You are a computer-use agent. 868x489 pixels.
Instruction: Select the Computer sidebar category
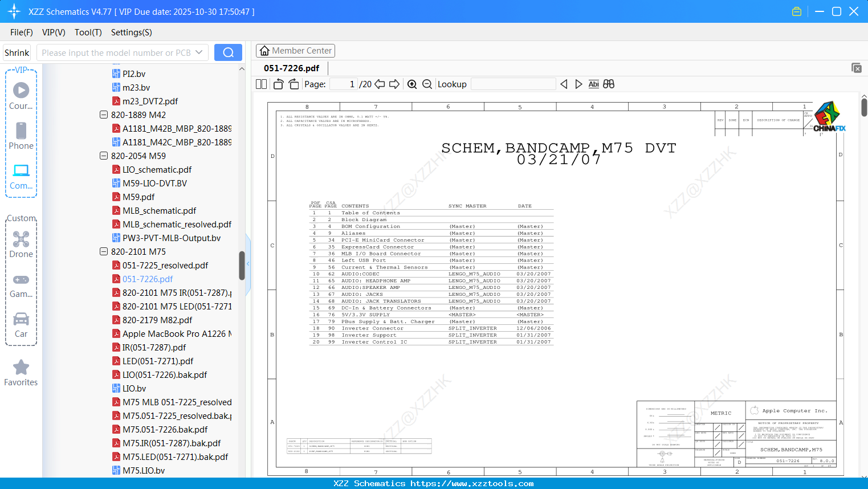pos(21,177)
